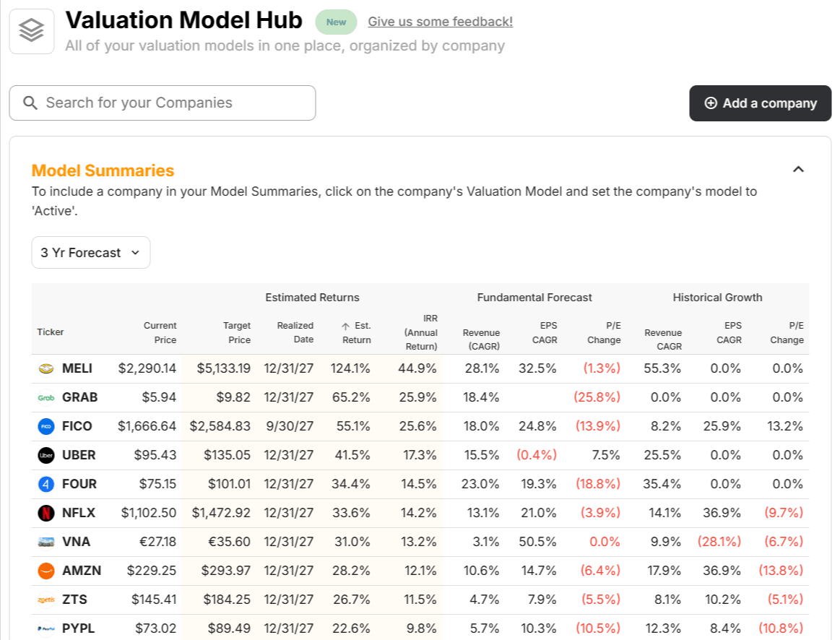Screen dimensions: 840x640
Task: Click the plus icon in Add a company
Action: pos(711,103)
